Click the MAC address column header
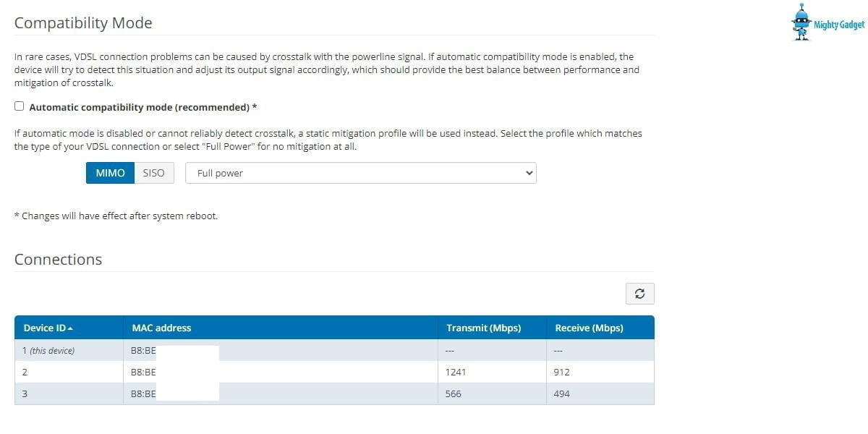Image resolution: width=868 pixels, height=434 pixels. click(x=161, y=328)
